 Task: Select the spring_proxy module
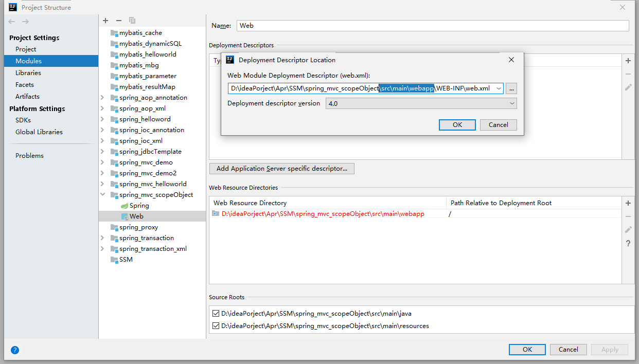pyautogui.click(x=138, y=227)
